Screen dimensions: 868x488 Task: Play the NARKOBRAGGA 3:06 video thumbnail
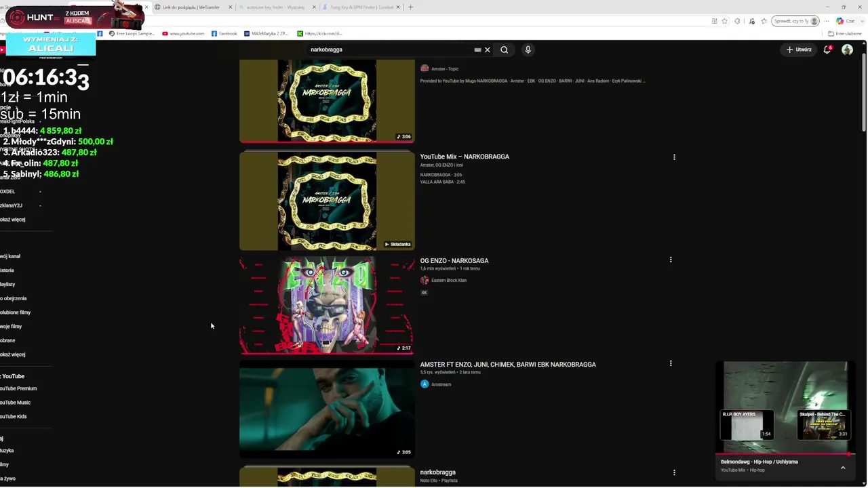pos(327,100)
